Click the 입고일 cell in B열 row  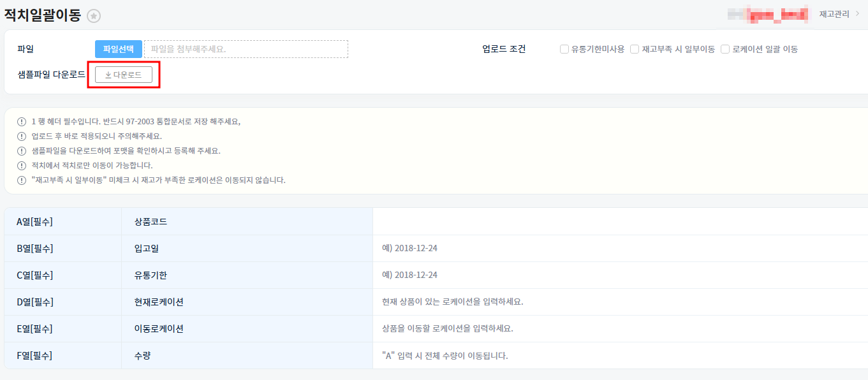tap(146, 249)
